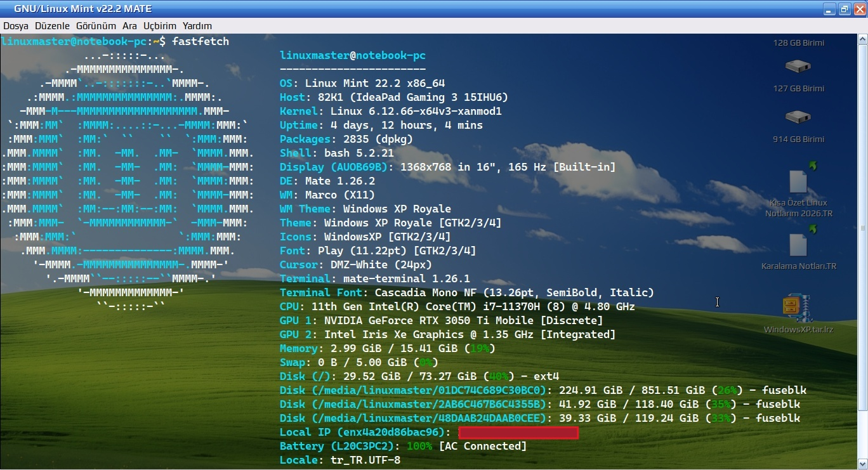This screenshot has height=470, width=868.
Task: Open the Uçbirim menu
Action: 159,26
